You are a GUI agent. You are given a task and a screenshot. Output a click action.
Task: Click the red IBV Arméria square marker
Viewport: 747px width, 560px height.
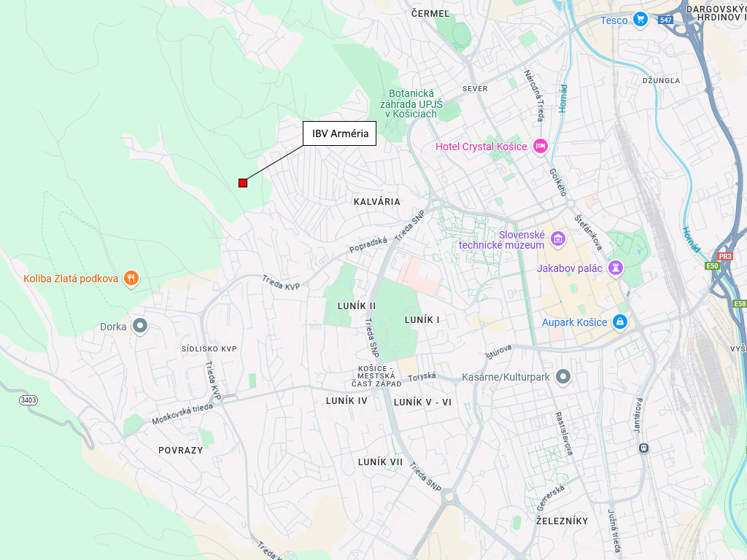pyautogui.click(x=243, y=183)
